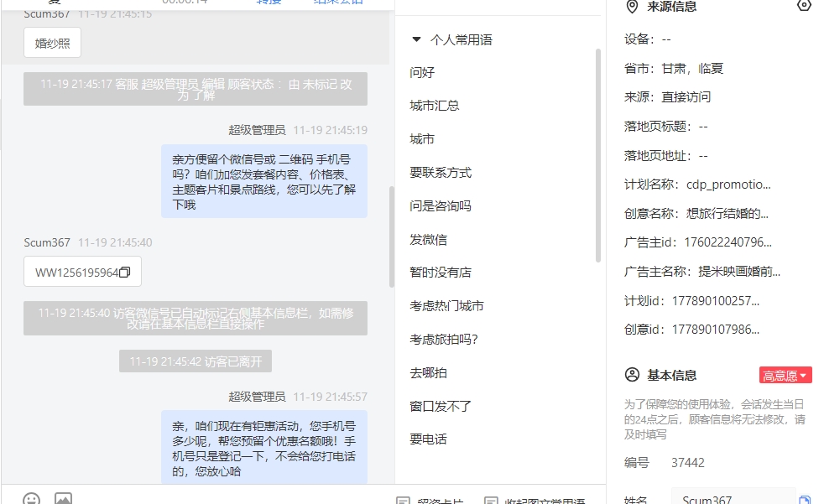Image resolution: width=824 pixels, height=504 pixels.
Task: Click the 访客已离开 system notice
Action: coord(196,361)
